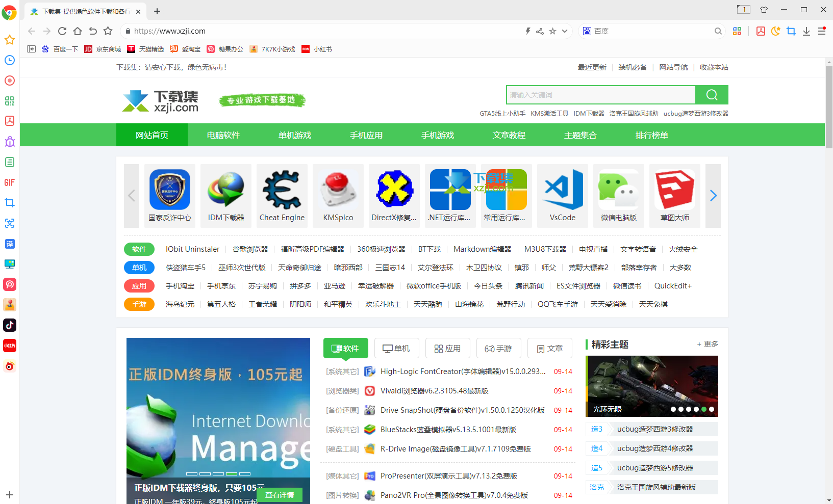Toggle the bookmarks sidebar panel icon
Image resolution: width=833 pixels, height=504 pixels.
coord(31,49)
